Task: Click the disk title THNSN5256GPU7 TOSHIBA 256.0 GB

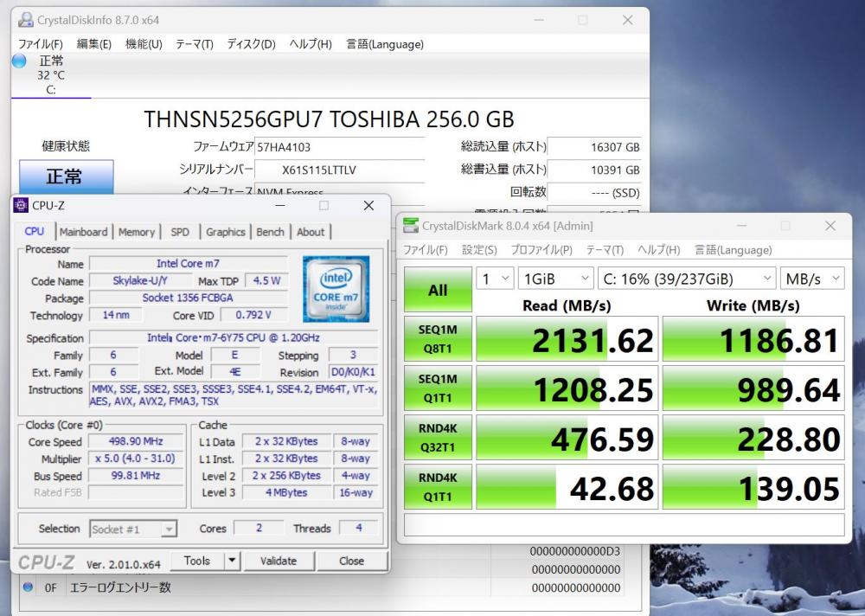Action: coord(329,119)
